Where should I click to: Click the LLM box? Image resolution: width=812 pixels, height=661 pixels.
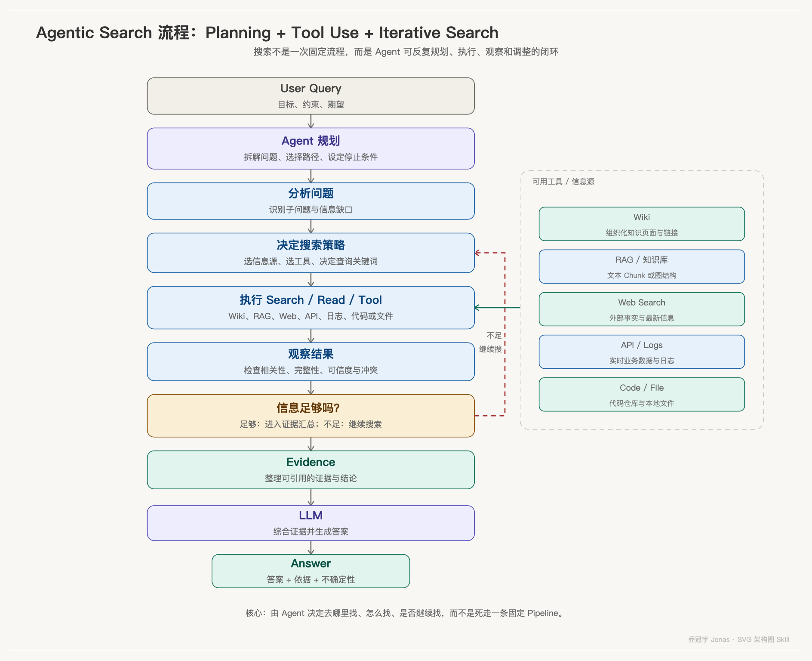(x=311, y=523)
